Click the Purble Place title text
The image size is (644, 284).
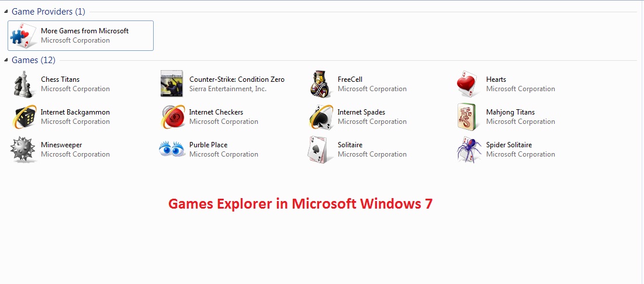click(x=208, y=145)
